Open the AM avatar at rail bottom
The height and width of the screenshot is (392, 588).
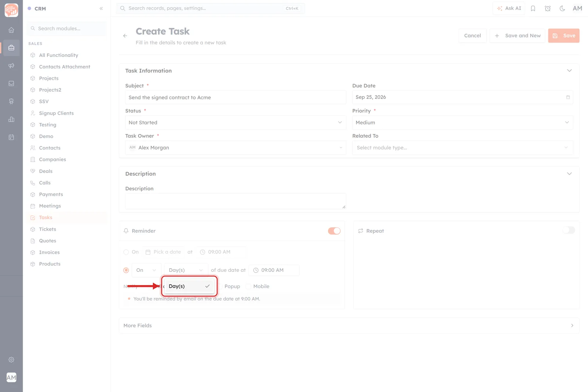(11, 378)
